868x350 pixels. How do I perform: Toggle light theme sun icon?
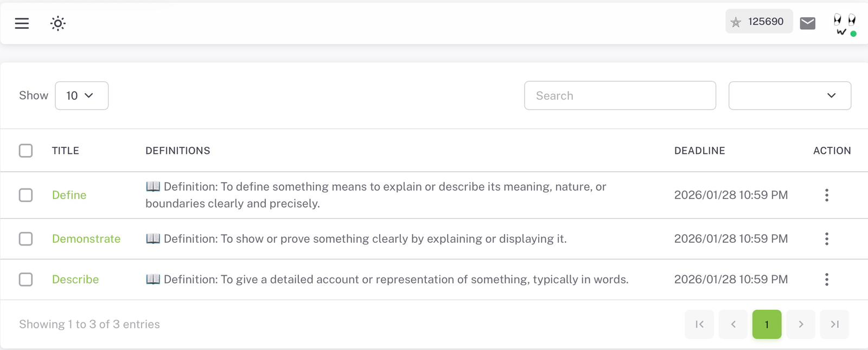point(58,23)
